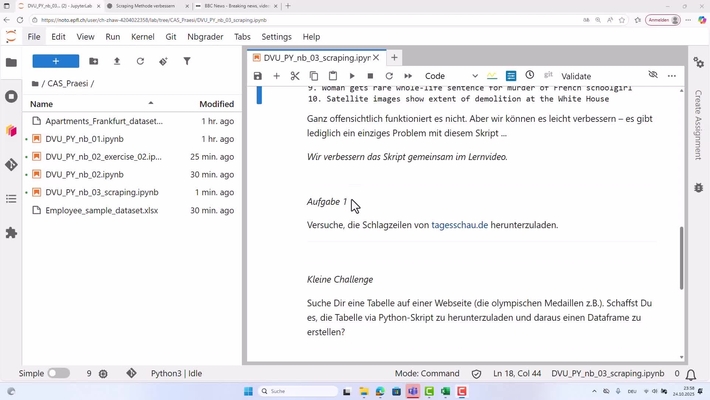Restart kernel and run all cells
Screen dimensions: 710x400
tap(408, 76)
